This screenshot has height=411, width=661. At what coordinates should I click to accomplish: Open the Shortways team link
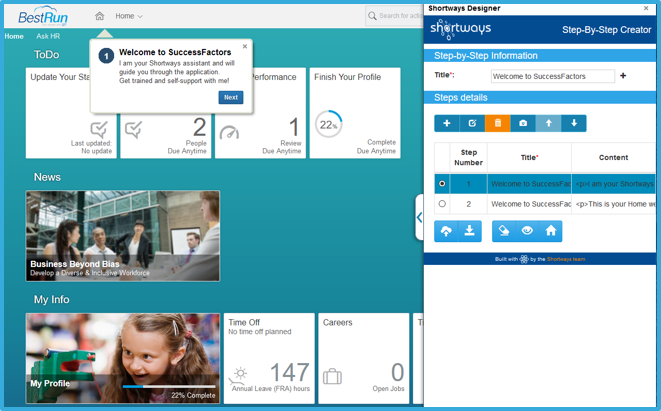point(566,259)
